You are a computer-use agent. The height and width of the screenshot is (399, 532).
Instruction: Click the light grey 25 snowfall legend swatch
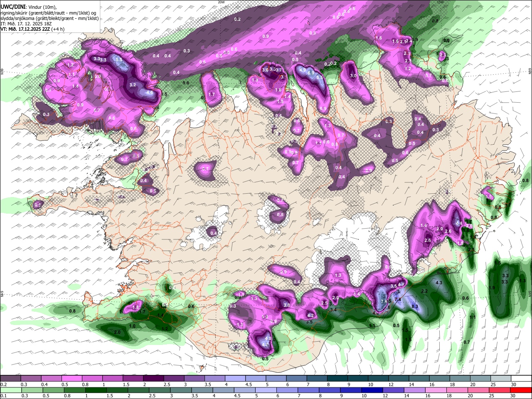click(501, 378)
